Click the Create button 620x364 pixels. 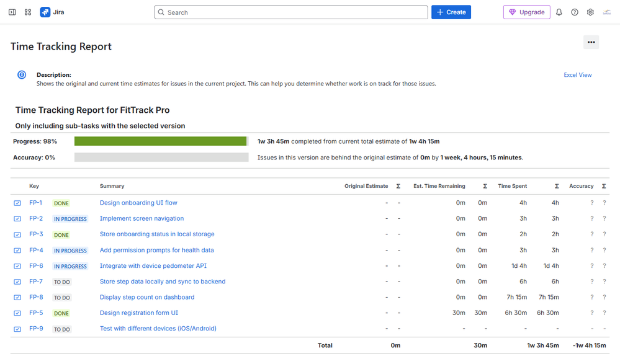(451, 12)
